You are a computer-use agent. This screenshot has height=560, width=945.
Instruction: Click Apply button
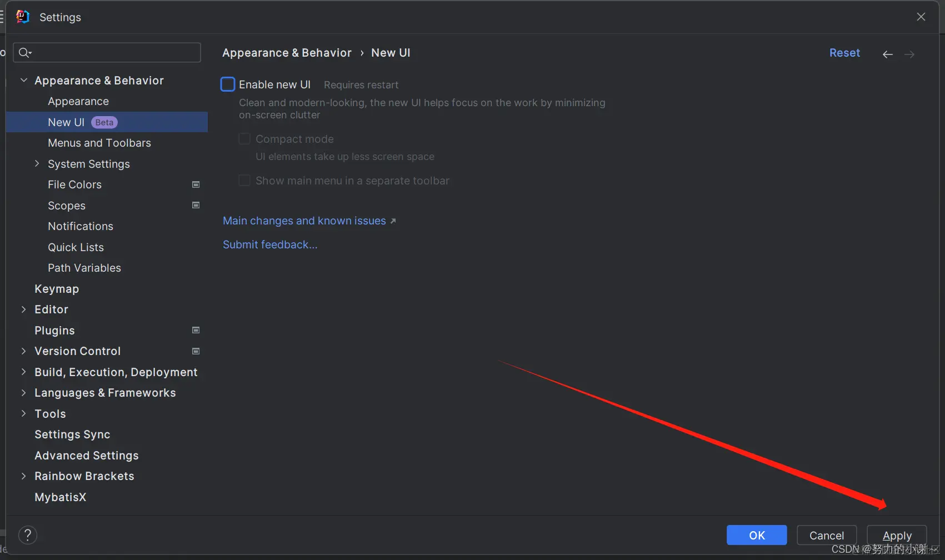click(x=897, y=535)
